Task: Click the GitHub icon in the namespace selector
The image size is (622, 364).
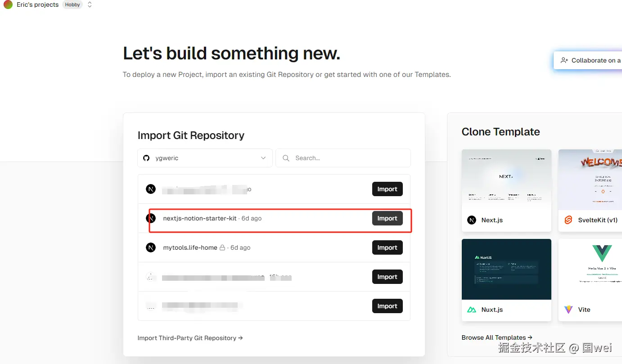Action: point(146,158)
